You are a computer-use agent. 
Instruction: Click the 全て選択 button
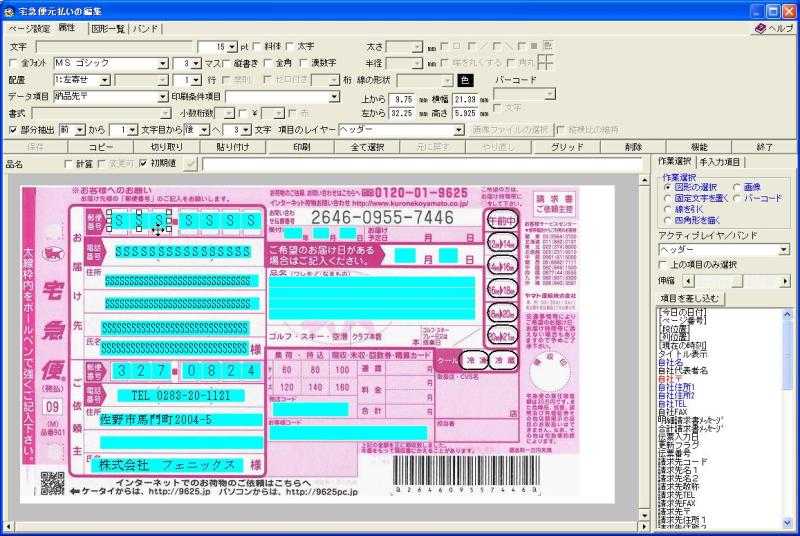pos(367,147)
